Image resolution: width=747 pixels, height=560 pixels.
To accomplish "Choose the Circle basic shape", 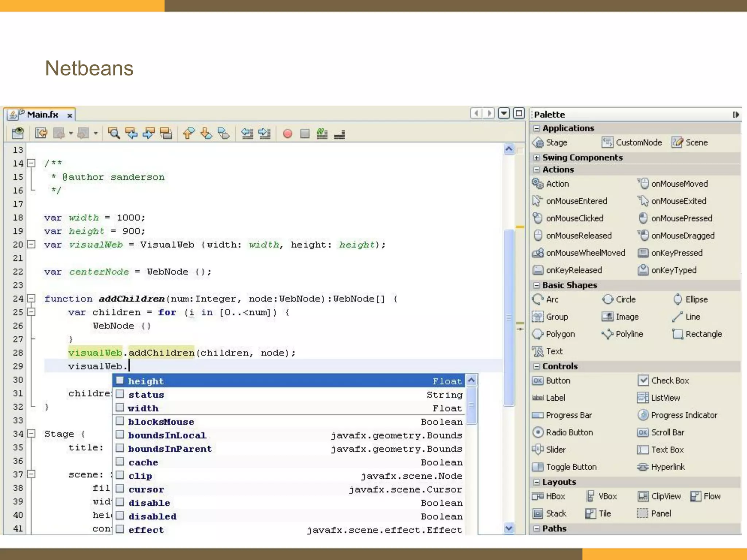I will click(x=619, y=299).
